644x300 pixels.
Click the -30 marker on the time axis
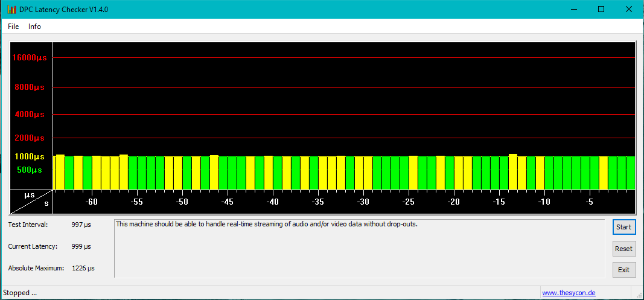pos(363,202)
